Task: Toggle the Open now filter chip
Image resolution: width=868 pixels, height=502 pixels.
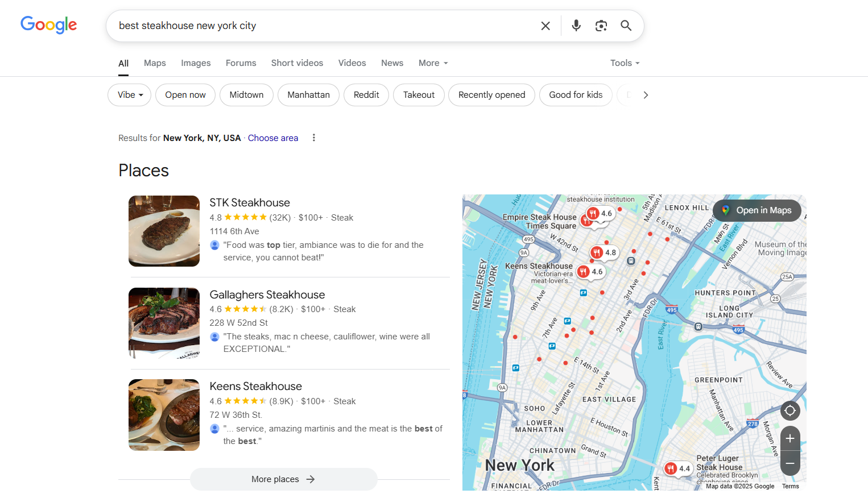Action: tap(185, 95)
